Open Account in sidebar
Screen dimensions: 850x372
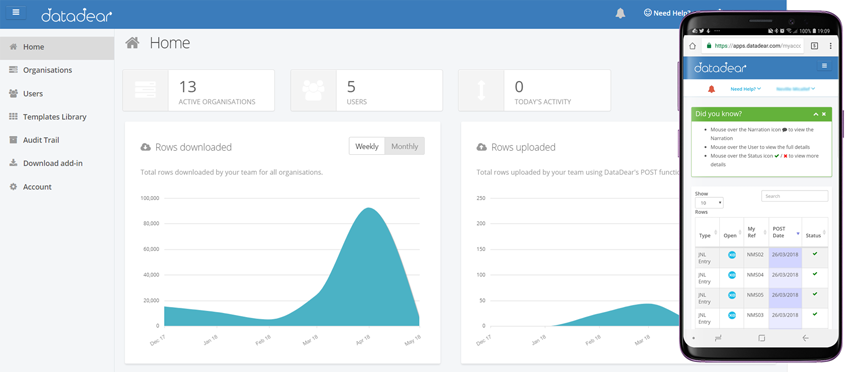57,187
